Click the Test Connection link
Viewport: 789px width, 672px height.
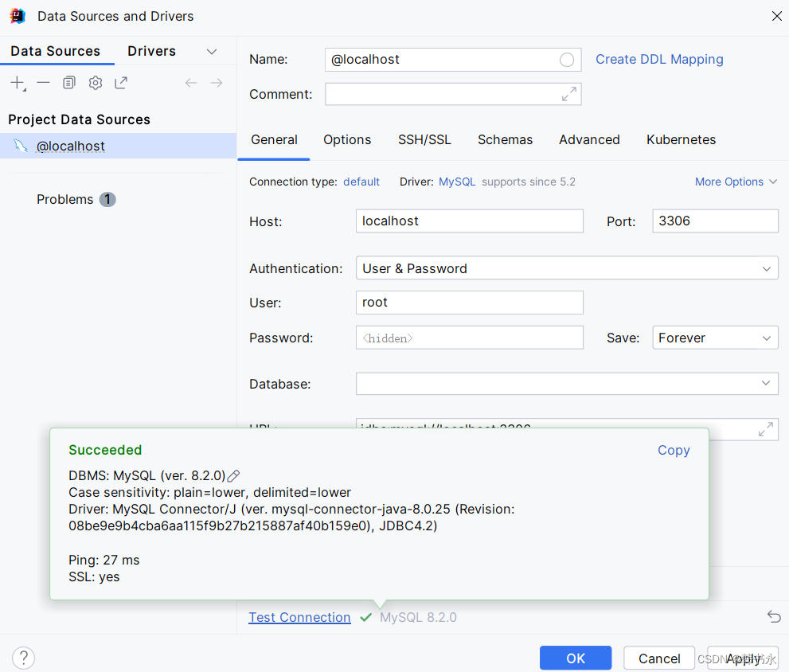(299, 617)
